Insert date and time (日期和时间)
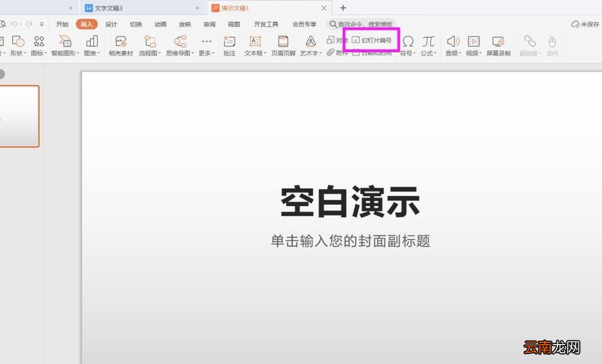Screen dimensions: 602x364 tap(376, 52)
